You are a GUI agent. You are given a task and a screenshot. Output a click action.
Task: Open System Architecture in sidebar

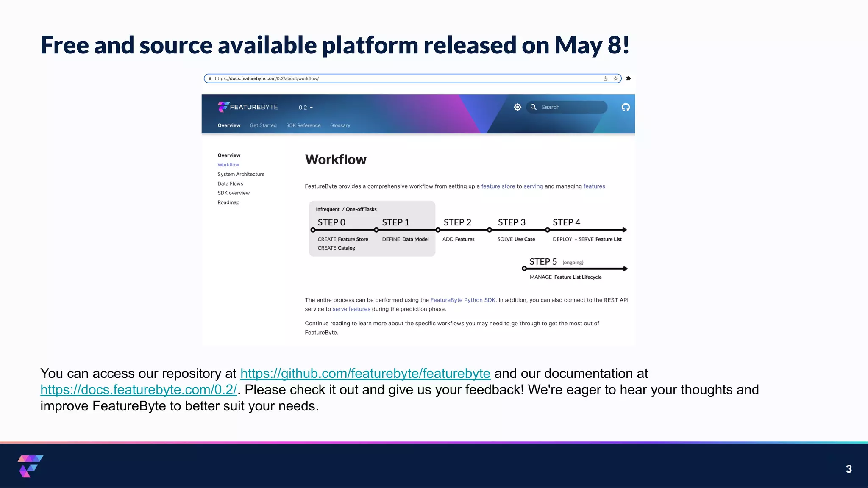point(241,174)
